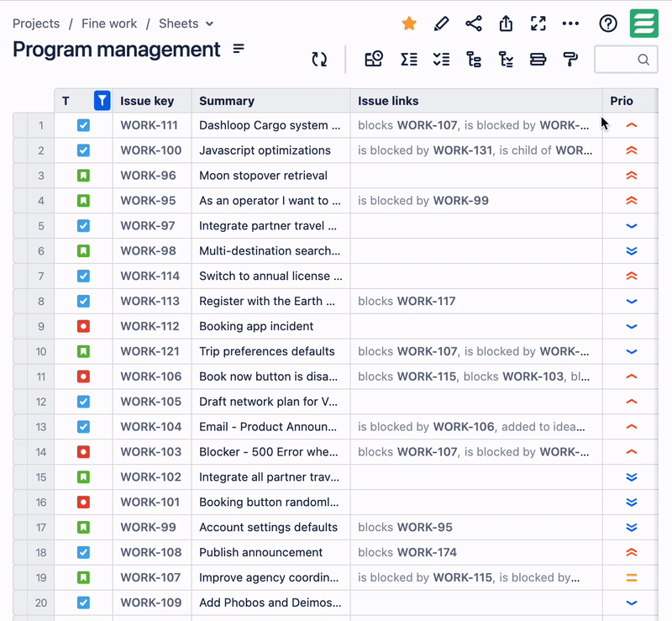Screen dimensions: 672x621
Task: Toggle the favorite star for this sheet
Action: coord(409,24)
